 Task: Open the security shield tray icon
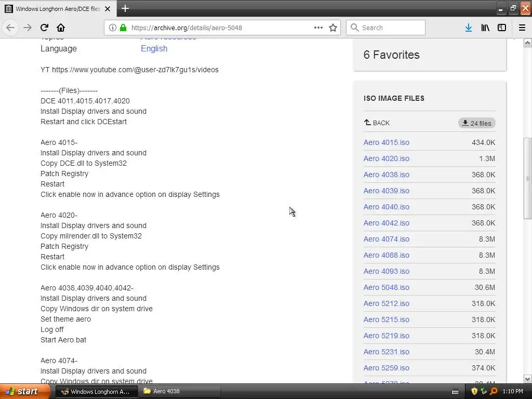474,392
